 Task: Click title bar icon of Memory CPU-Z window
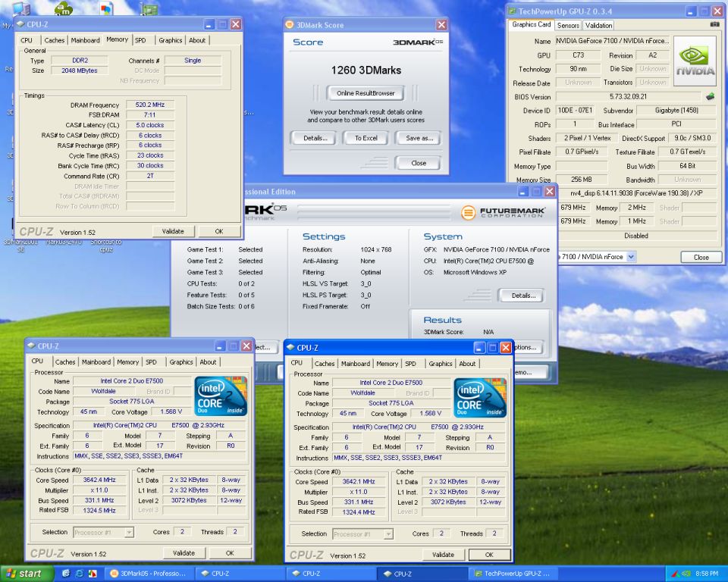(x=20, y=24)
